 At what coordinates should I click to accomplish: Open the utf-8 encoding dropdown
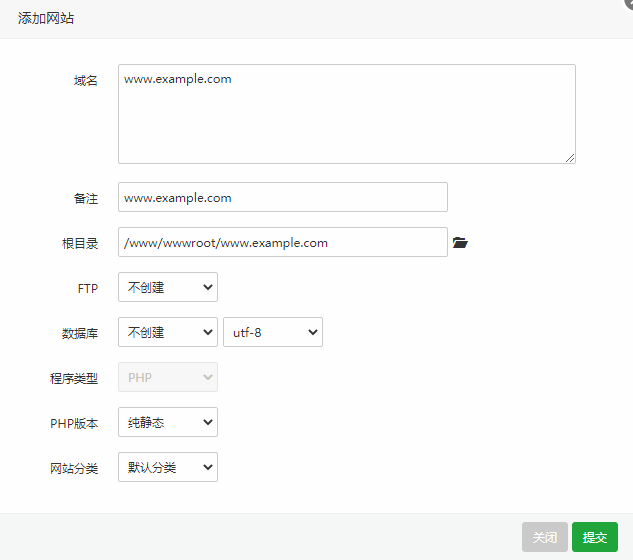[x=273, y=332]
